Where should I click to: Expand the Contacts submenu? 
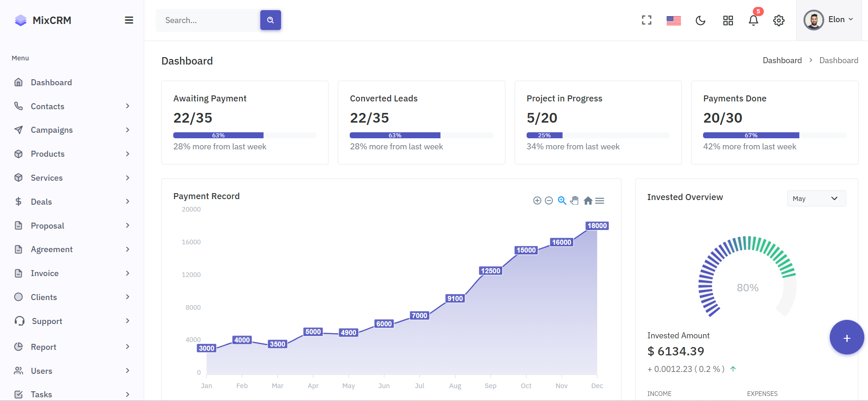click(72, 106)
